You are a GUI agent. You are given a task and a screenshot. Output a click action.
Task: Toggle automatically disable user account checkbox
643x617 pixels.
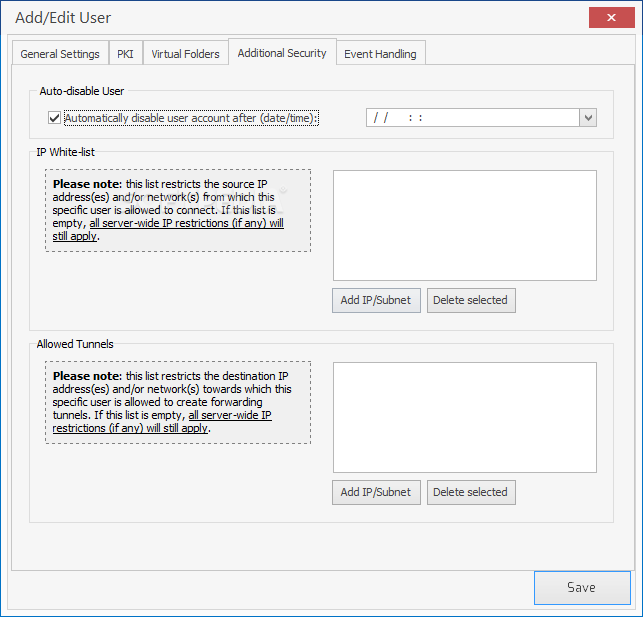pos(54,118)
